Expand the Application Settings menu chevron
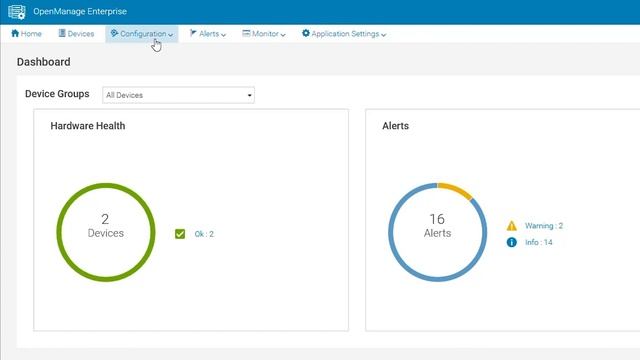Screen dimensions: 640x360 tap(383, 35)
